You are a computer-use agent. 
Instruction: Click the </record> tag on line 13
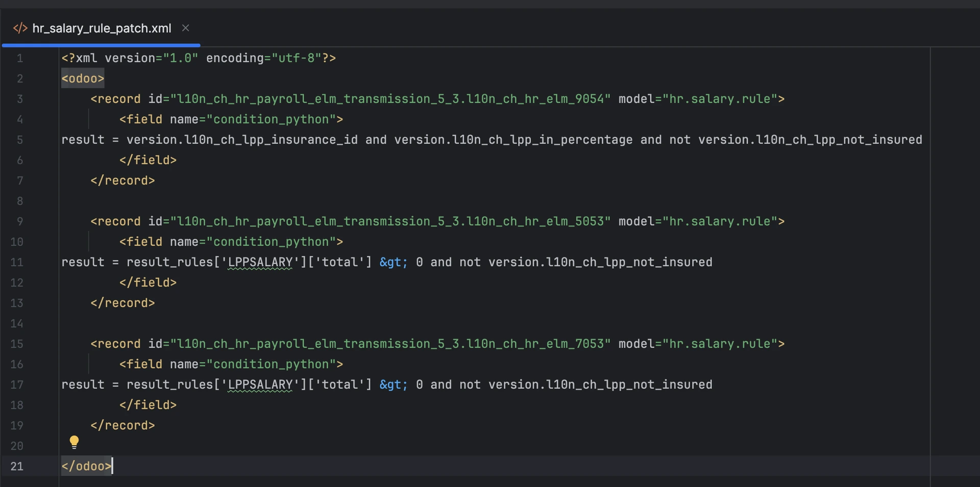[122, 303]
